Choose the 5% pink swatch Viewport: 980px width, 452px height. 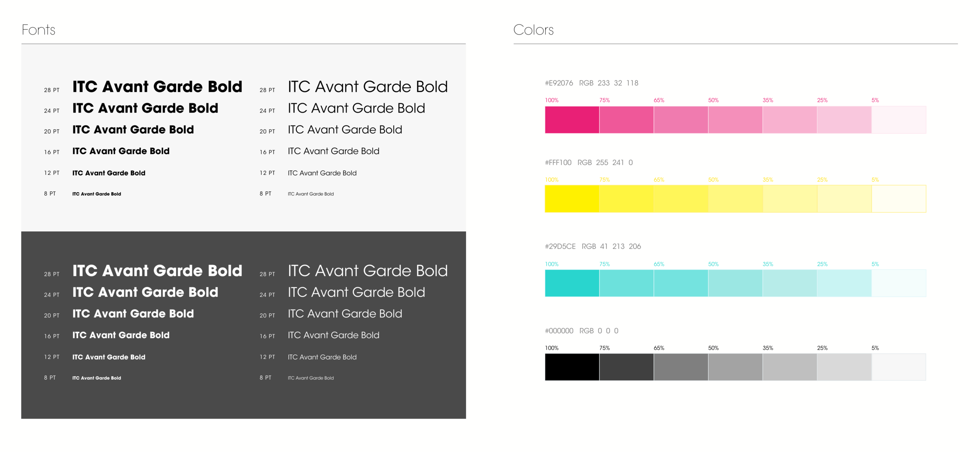point(899,120)
